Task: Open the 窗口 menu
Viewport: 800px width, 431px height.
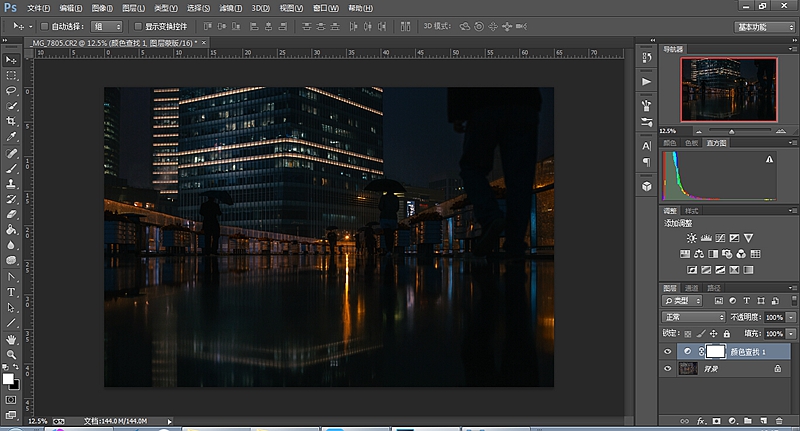Action: click(x=326, y=8)
